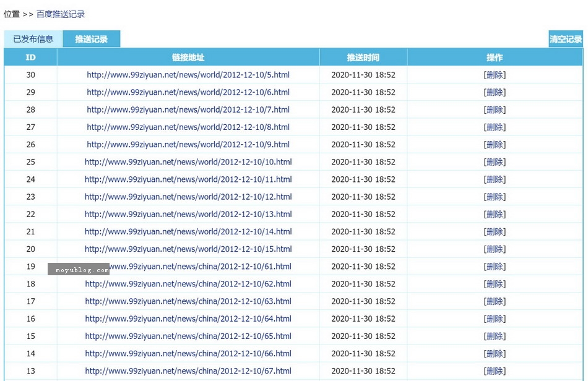Open the world/2012-12-10/5.html link
The height and width of the screenshot is (381, 588).
[x=188, y=75]
